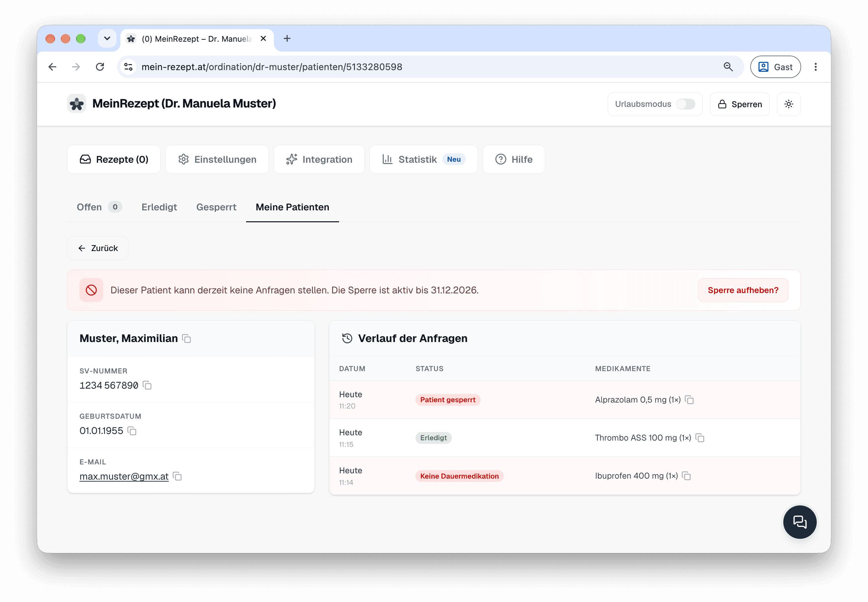Switch theme with the sun icon
The image size is (868, 602).
pos(788,104)
